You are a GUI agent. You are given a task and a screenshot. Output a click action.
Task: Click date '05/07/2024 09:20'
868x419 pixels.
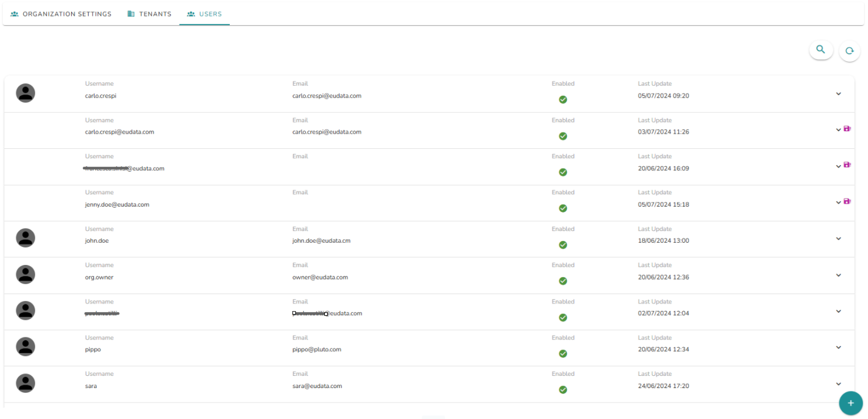click(x=664, y=96)
